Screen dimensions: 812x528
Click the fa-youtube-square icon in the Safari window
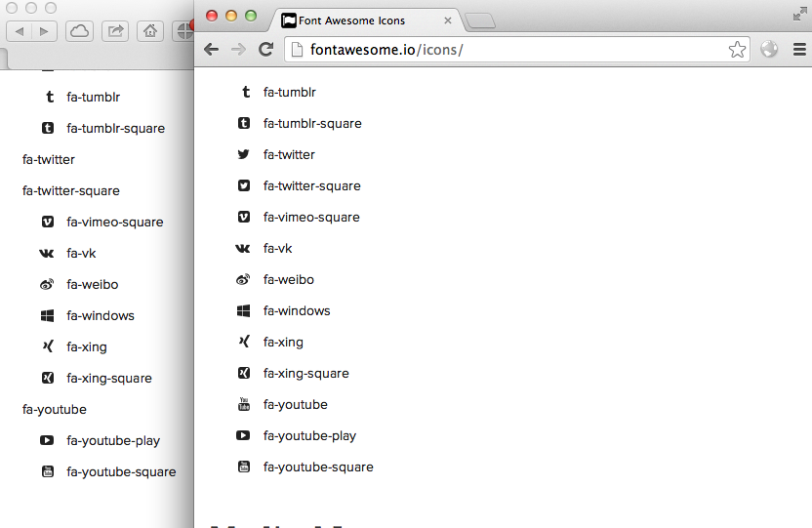tap(48, 471)
